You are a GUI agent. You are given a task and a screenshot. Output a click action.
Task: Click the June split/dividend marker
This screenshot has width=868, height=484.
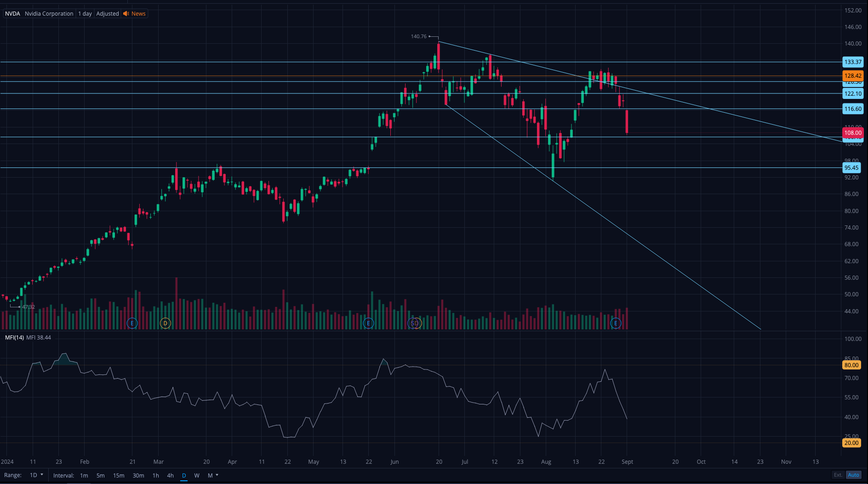[x=415, y=323]
